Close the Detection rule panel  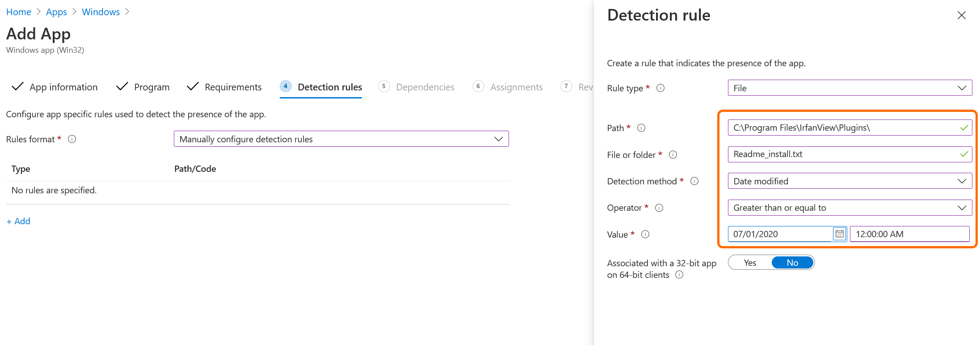click(961, 16)
